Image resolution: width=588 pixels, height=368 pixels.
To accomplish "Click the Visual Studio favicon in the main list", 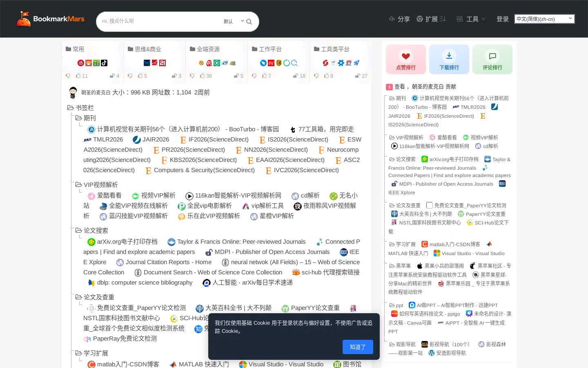I will point(243,364).
